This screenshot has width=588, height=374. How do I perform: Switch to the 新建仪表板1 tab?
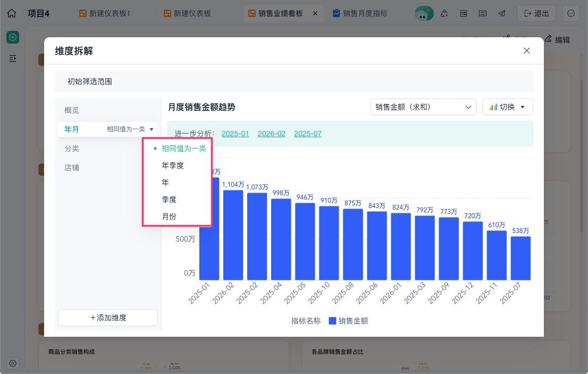coord(105,13)
